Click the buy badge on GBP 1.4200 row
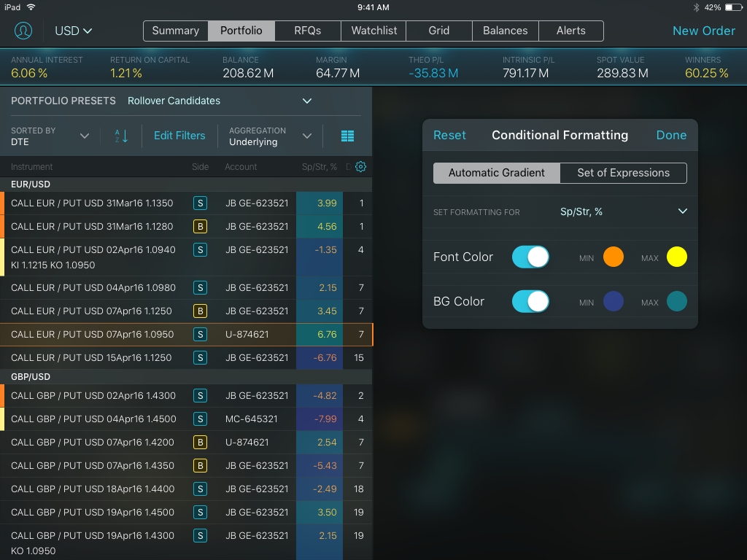 click(x=200, y=442)
